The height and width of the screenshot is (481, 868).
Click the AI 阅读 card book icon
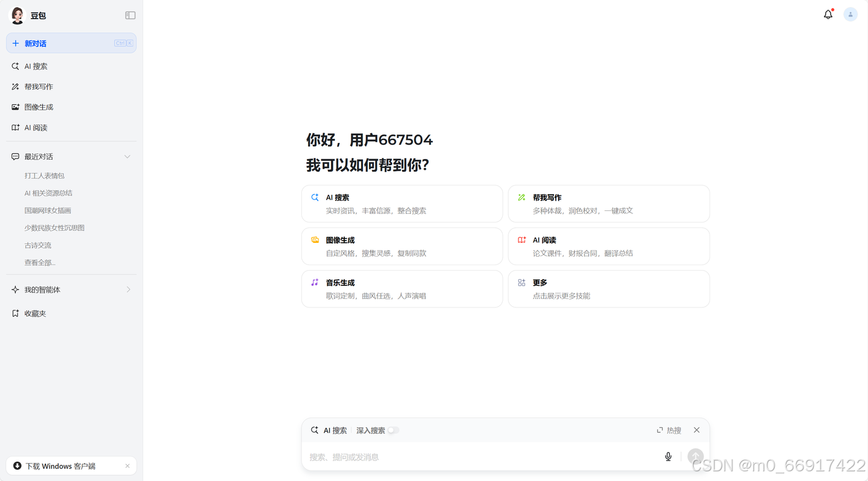point(521,240)
